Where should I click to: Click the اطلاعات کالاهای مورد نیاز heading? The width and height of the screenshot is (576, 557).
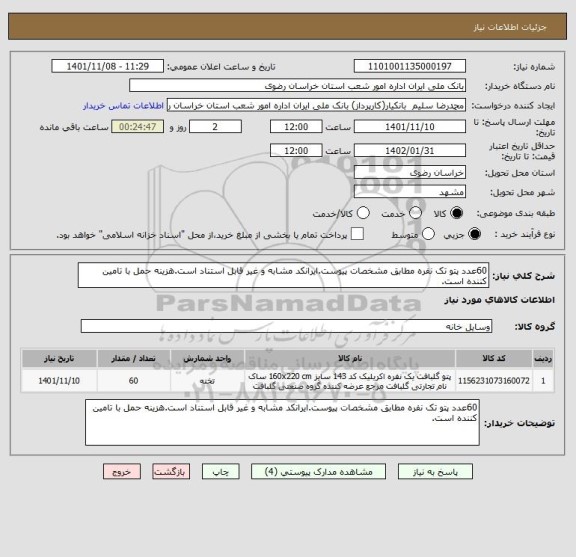click(500, 300)
